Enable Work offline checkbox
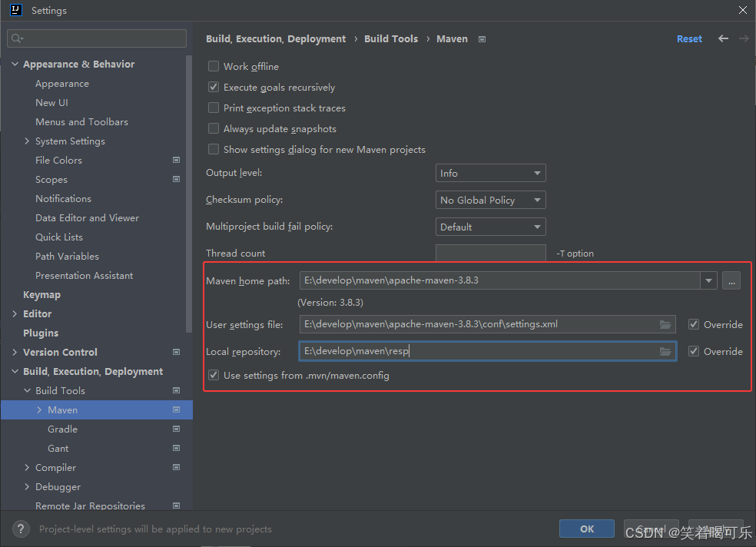Screen dimensions: 756x547 (x=214, y=66)
